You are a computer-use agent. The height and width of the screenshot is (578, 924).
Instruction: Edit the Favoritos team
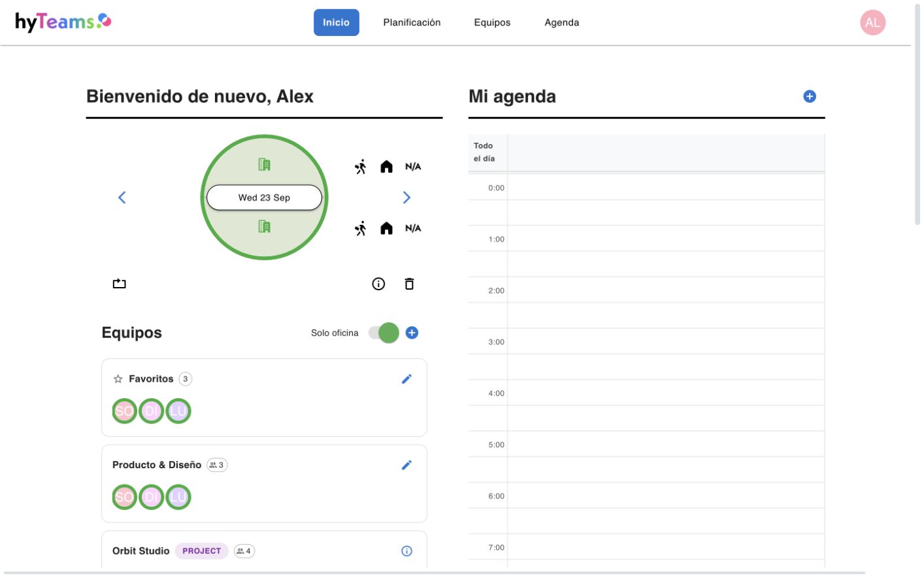coord(406,379)
